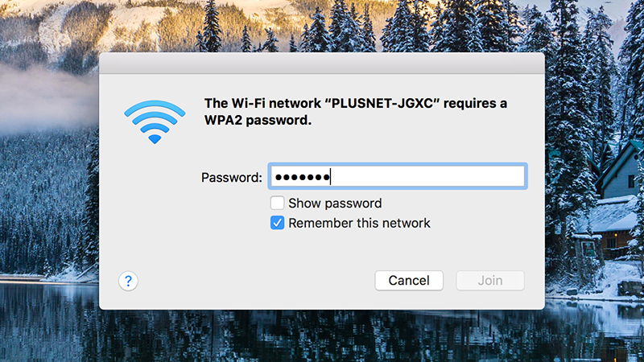Focus the Password input field
644x362 pixels.
pyautogui.click(x=398, y=176)
